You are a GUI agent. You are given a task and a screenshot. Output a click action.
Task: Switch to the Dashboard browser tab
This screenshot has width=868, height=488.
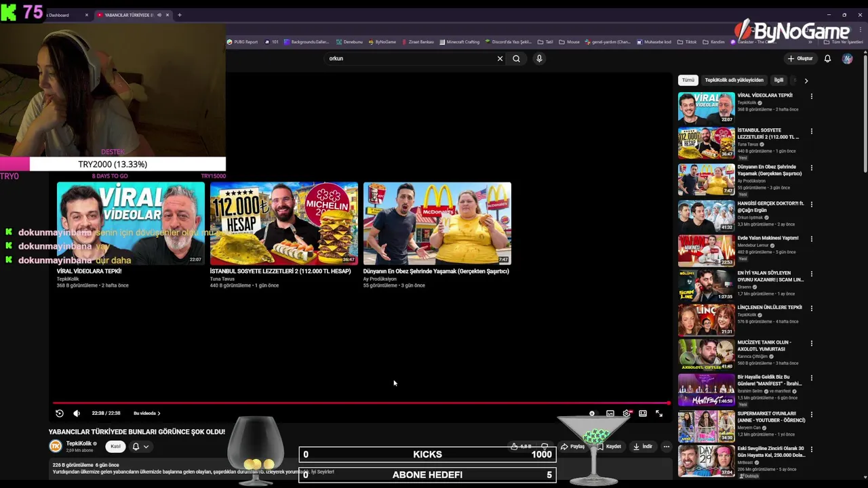coord(61,15)
